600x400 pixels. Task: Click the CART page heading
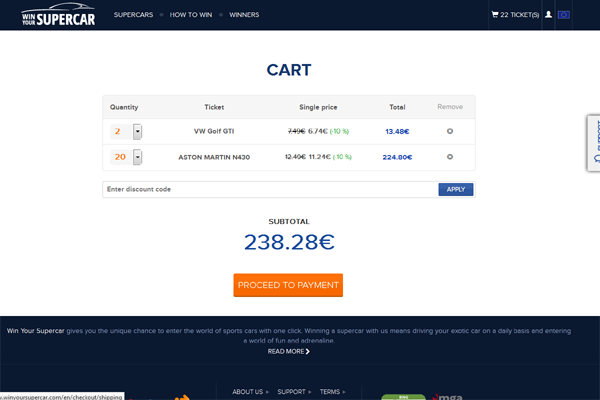[289, 70]
